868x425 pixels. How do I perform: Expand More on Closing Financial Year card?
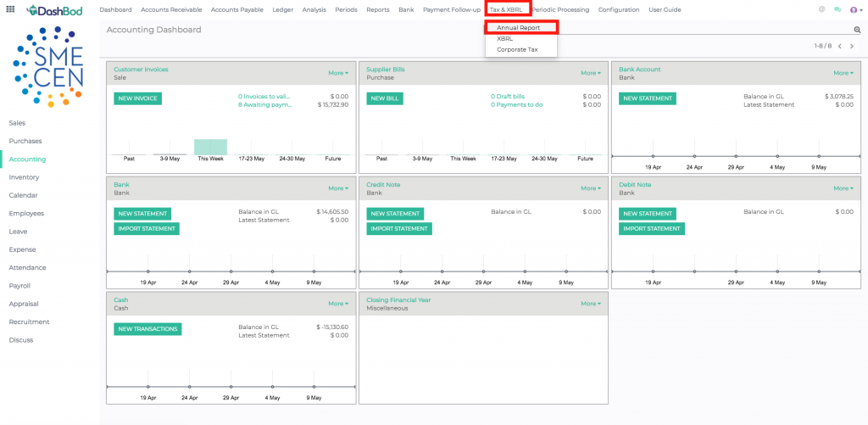pyautogui.click(x=591, y=304)
